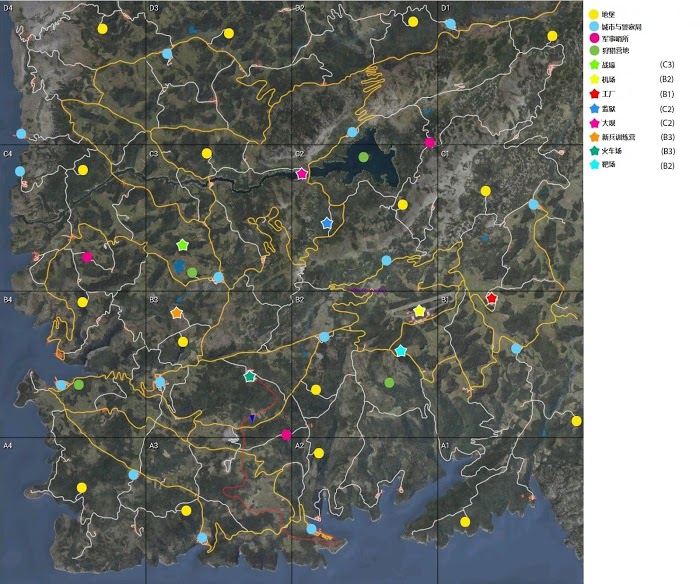Click the red factory star on the map
This screenshot has width=700, height=584.
(x=491, y=298)
